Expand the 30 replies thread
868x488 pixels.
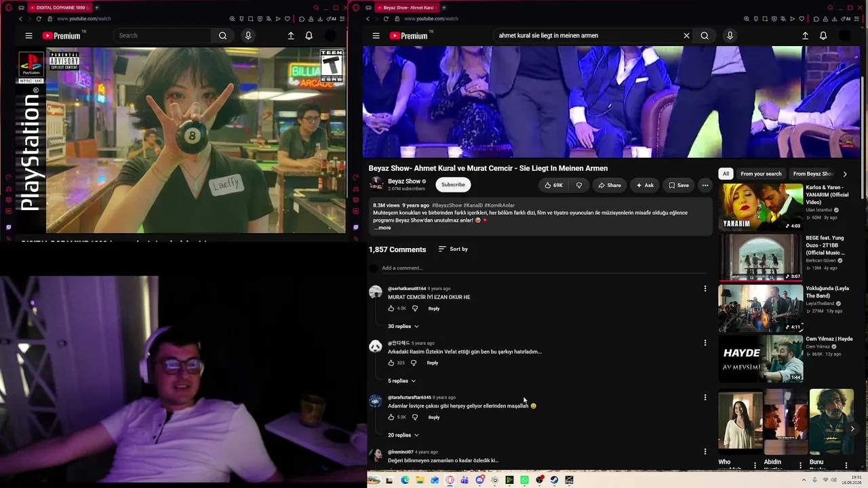(403, 327)
